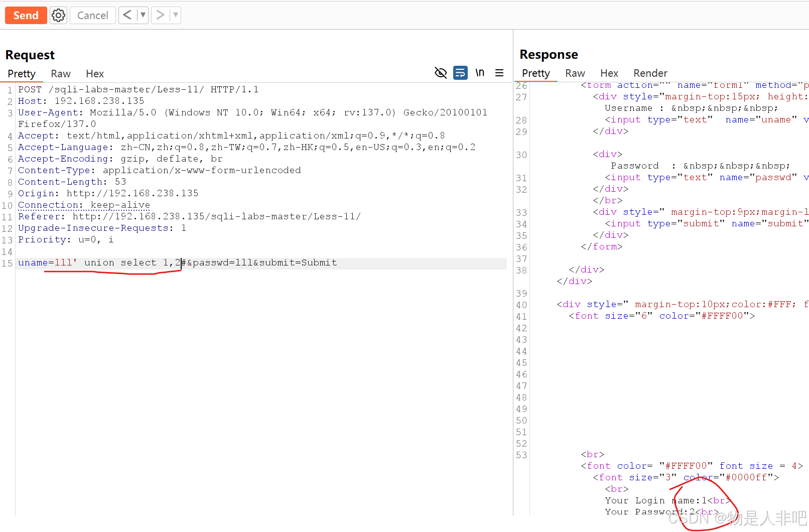Image resolution: width=809 pixels, height=532 pixels.
Task: Click the Content-Length header value 53
Action: 120,182
